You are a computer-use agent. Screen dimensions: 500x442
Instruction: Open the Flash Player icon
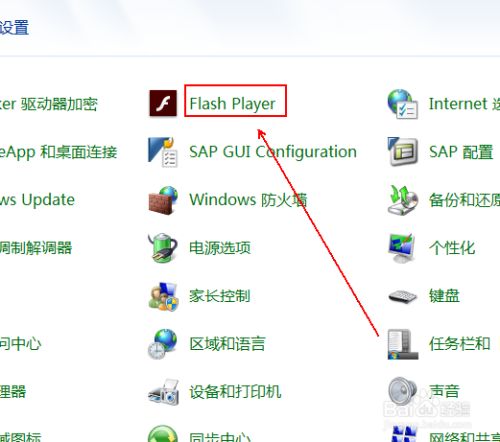(x=163, y=103)
